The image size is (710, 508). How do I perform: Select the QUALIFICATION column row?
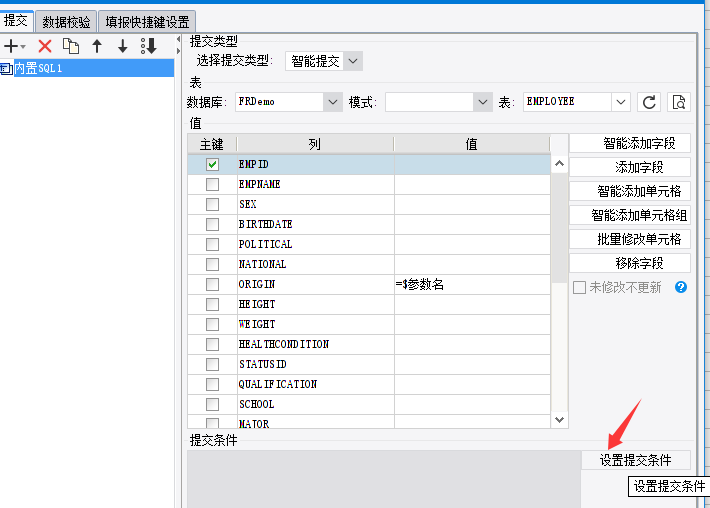click(x=369, y=384)
